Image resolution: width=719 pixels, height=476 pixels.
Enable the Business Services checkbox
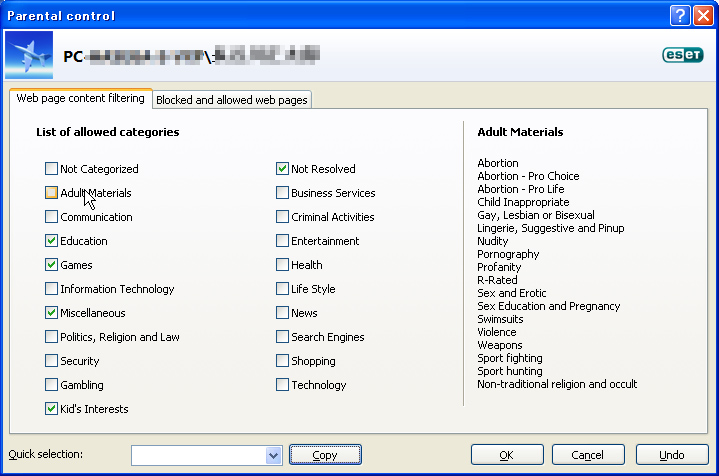[x=282, y=193]
